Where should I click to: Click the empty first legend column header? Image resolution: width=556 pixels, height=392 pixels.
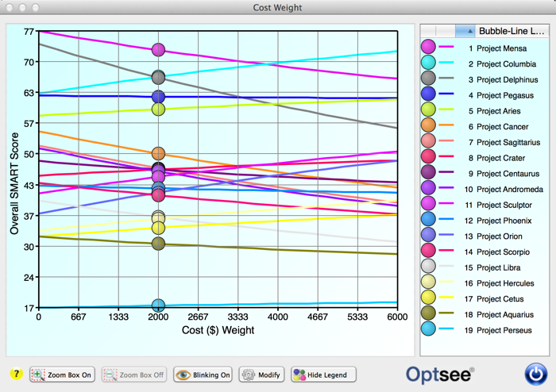coord(438,31)
